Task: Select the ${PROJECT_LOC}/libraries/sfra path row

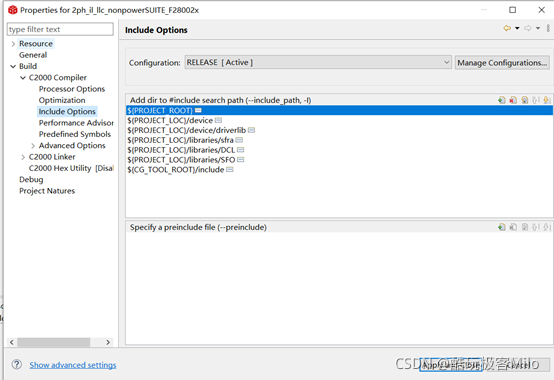Action: 339,140
